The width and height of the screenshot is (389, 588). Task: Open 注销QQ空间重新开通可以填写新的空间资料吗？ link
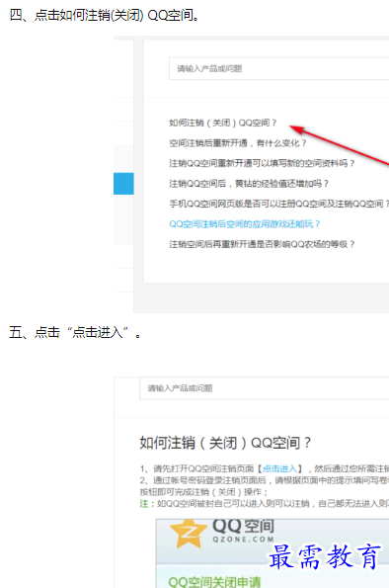[262, 163]
